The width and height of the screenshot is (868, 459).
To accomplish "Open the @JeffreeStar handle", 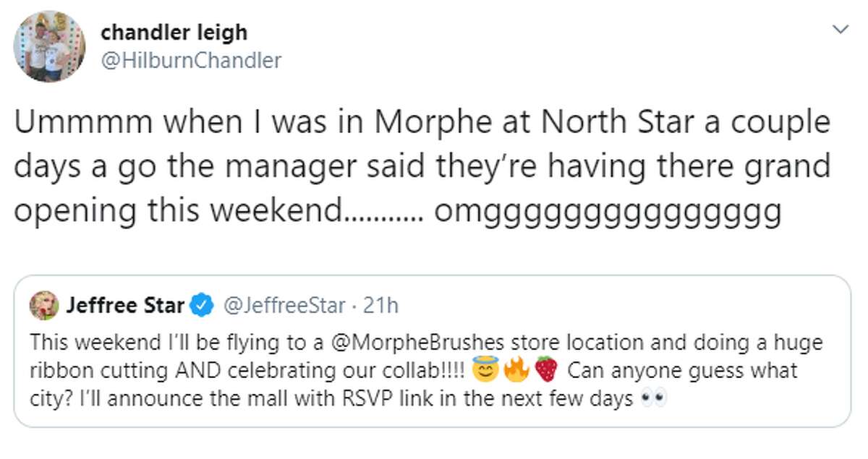I will pos(286,306).
